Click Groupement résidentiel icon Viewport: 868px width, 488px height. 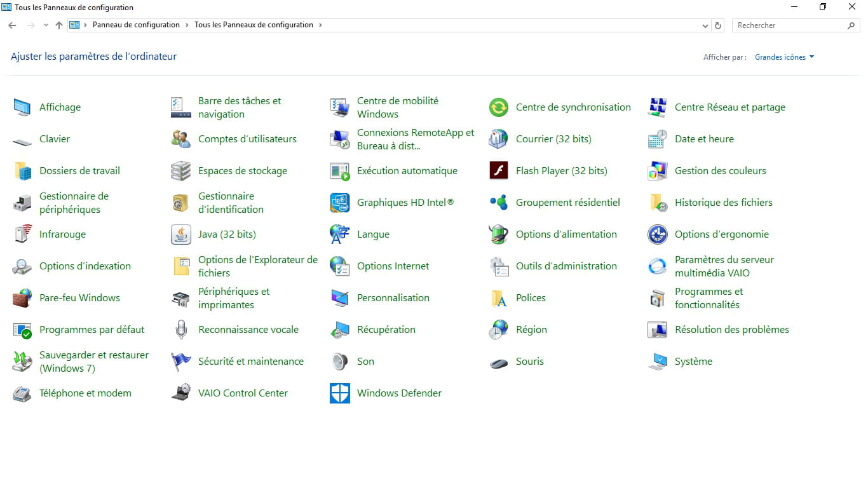coord(499,203)
